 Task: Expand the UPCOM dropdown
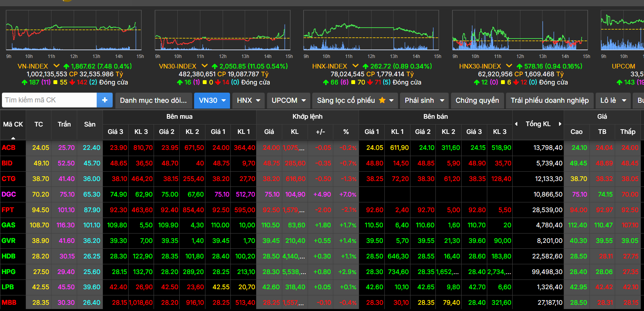[x=288, y=100]
